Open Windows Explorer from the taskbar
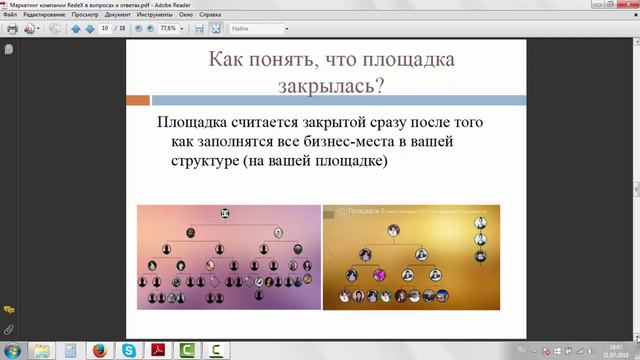The height and width of the screenshot is (360, 640). [41, 351]
